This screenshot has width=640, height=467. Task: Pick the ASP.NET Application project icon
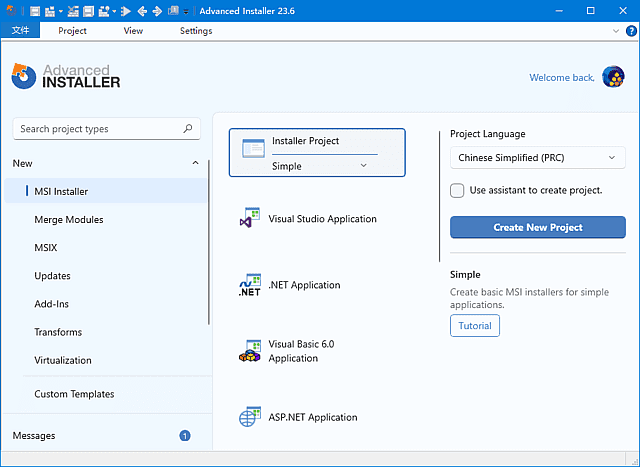point(250,418)
